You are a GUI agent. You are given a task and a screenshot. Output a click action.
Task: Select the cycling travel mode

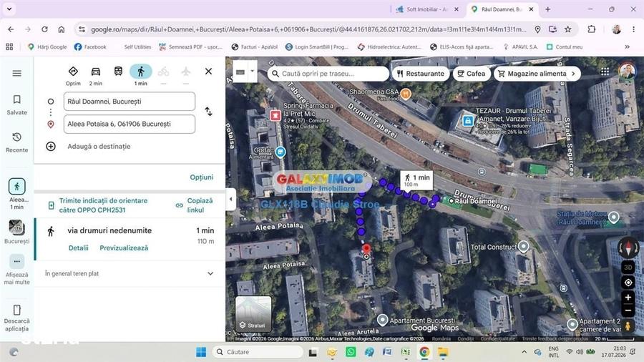click(x=163, y=72)
